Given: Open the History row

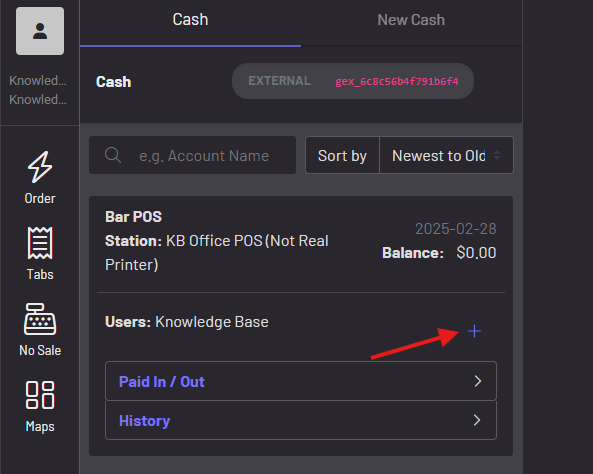Looking at the screenshot, I should (301, 420).
